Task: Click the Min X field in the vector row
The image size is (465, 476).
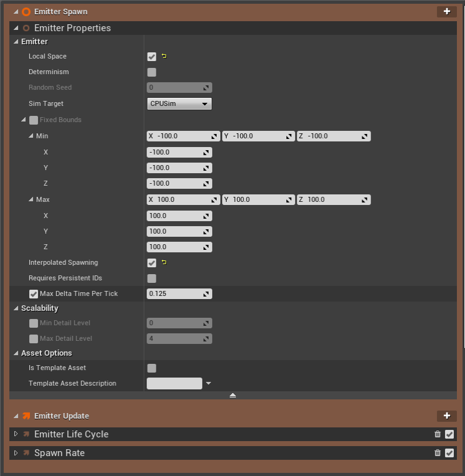Action: tap(183, 136)
